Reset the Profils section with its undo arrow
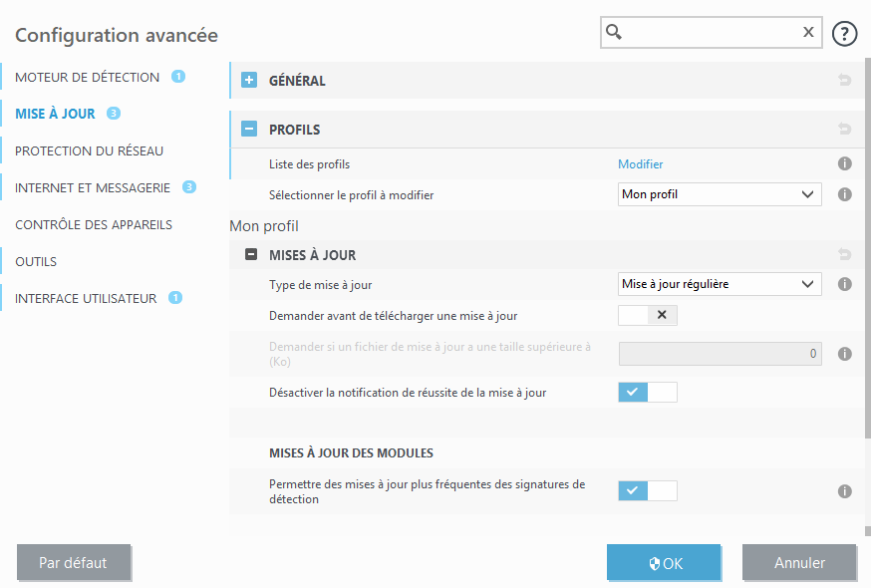871x588 pixels. click(845, 130)
